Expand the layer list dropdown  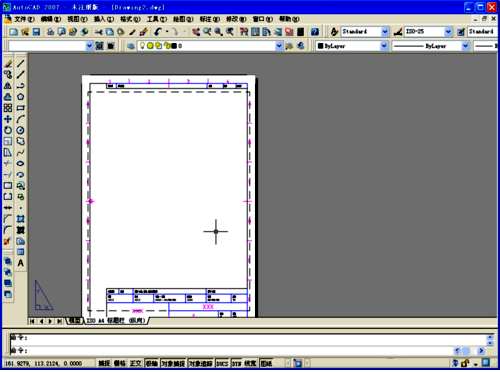coord(279,46)
